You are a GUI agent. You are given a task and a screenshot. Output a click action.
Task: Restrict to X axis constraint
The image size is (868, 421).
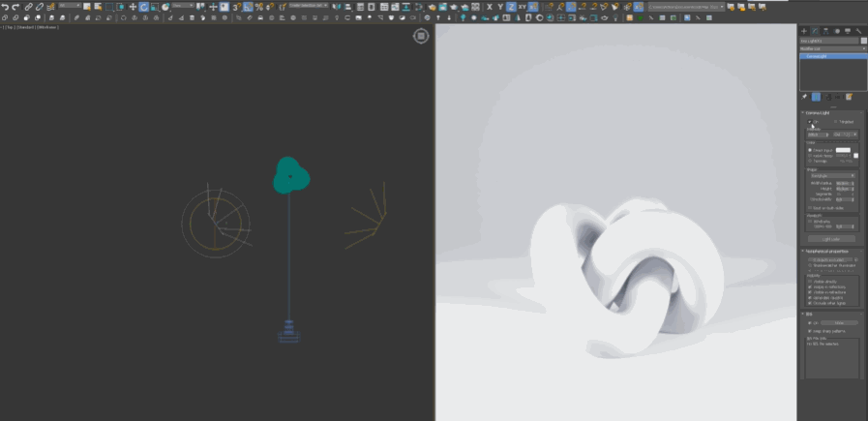point(490,7)
